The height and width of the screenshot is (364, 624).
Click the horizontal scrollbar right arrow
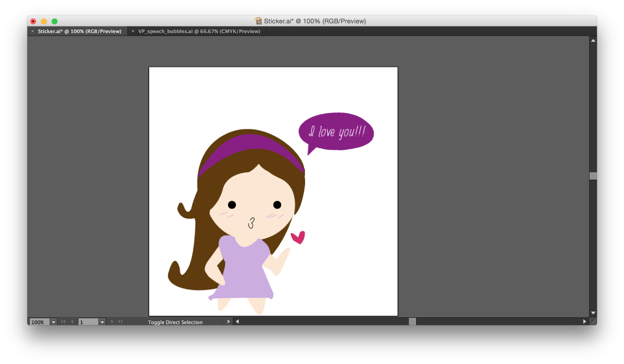[585, 322]
